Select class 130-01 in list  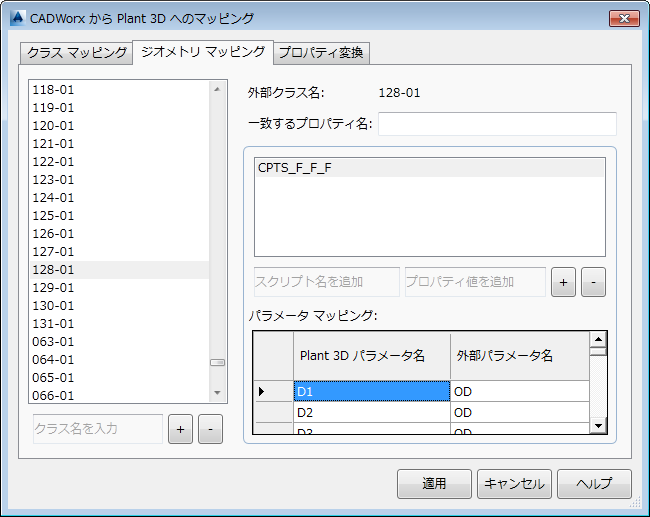coord(119,306)
